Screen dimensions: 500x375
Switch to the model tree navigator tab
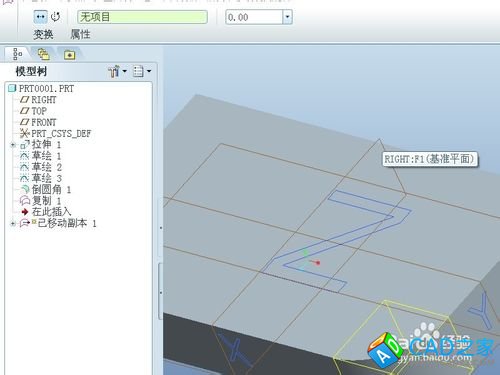tap(17, 54)
